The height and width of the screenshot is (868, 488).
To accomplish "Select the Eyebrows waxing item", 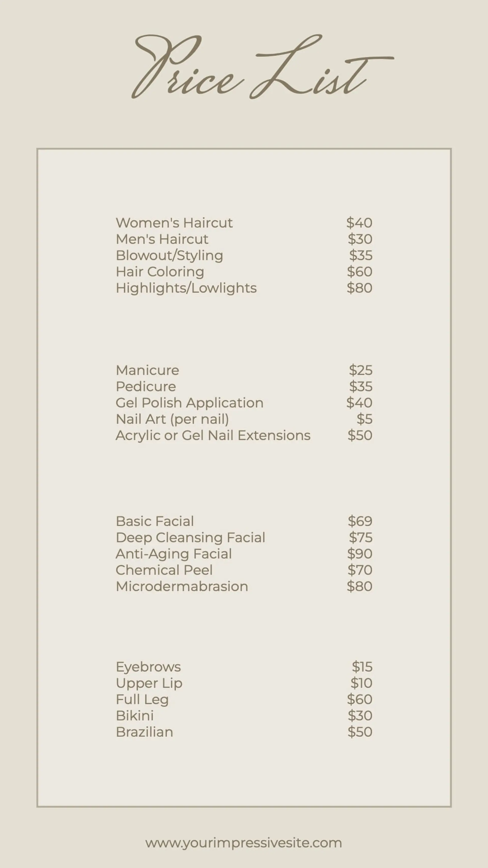I will click(148, 667).
